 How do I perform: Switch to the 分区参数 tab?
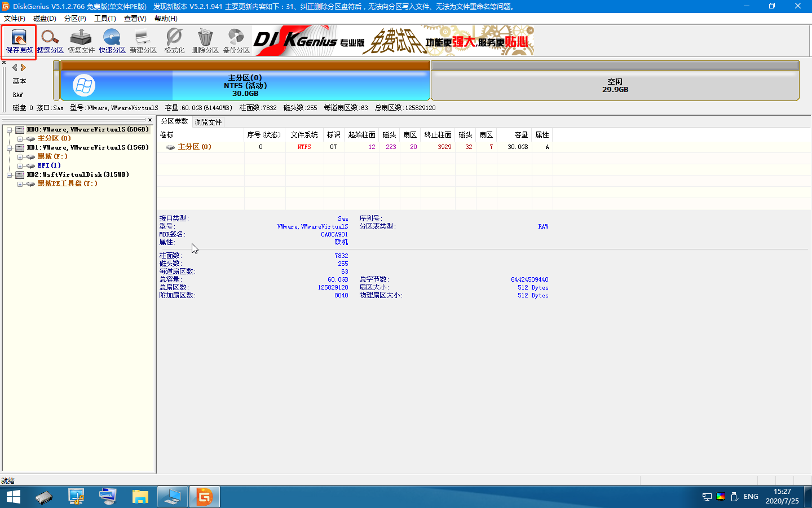[x=174, y=121]
